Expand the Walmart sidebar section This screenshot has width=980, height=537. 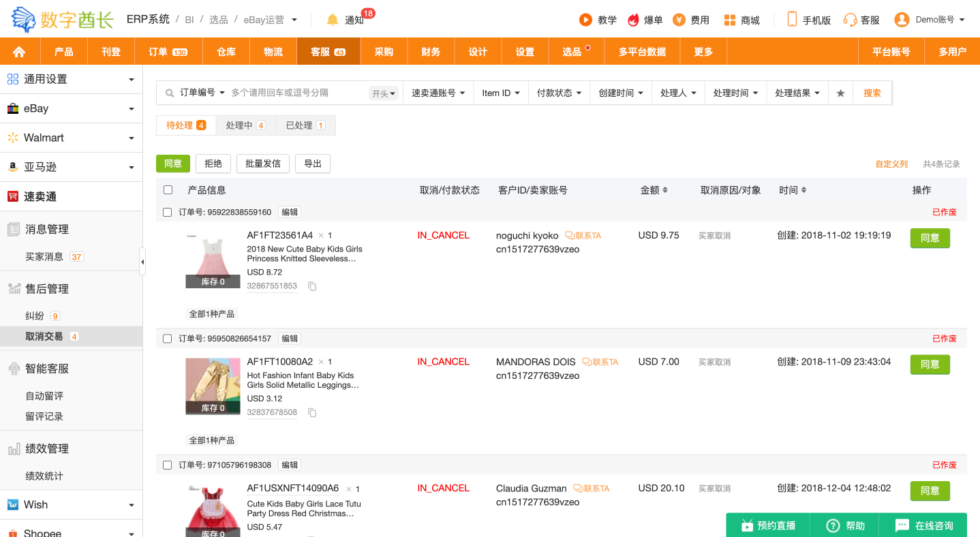point(72,138)
